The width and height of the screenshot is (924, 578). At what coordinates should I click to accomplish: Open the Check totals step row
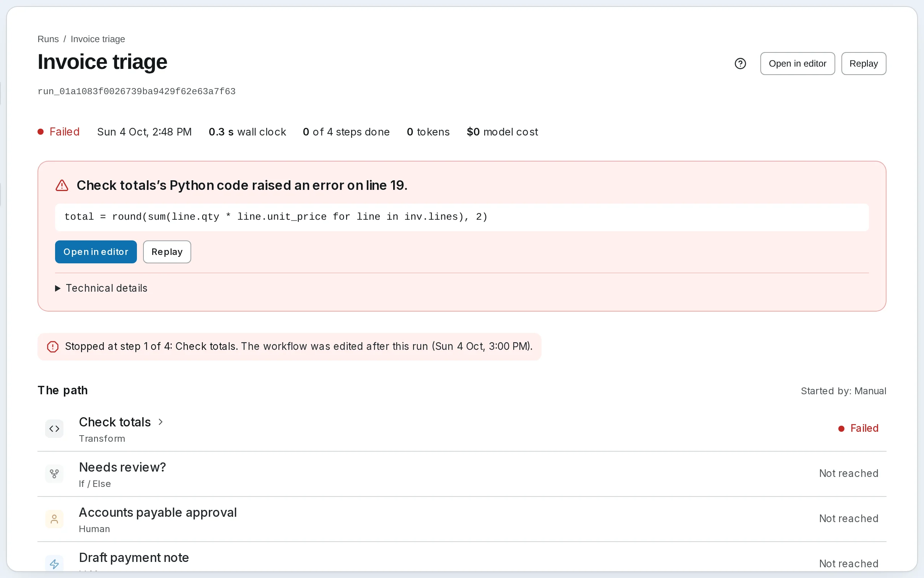[462, 429]
